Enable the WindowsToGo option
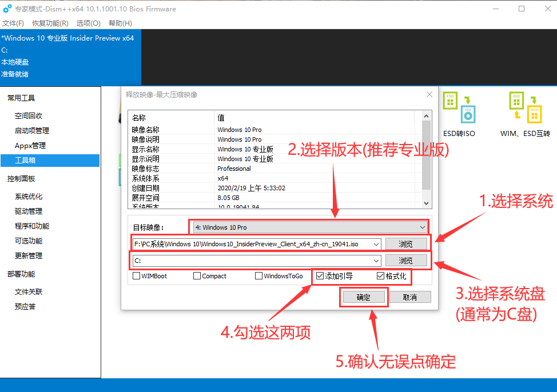Image resolution: width=557 pixels, height=392 pixels. pyautogui.click(x=259, y=276)
